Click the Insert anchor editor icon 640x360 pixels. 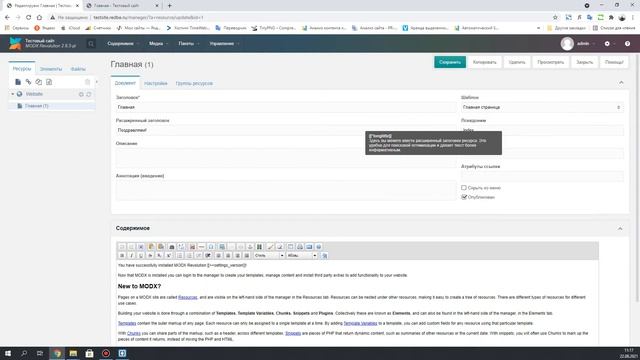pyautogui.click(x=250, y=247)
